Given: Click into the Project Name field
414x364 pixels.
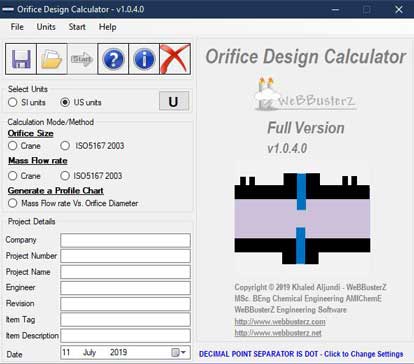Looking at the screenshot, I should pos(125,272).
